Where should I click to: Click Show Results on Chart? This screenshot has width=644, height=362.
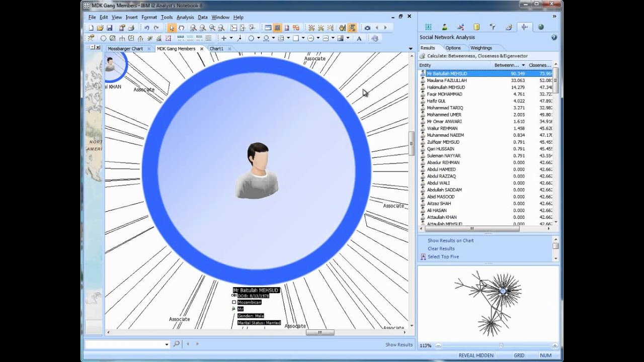(450, 240)
